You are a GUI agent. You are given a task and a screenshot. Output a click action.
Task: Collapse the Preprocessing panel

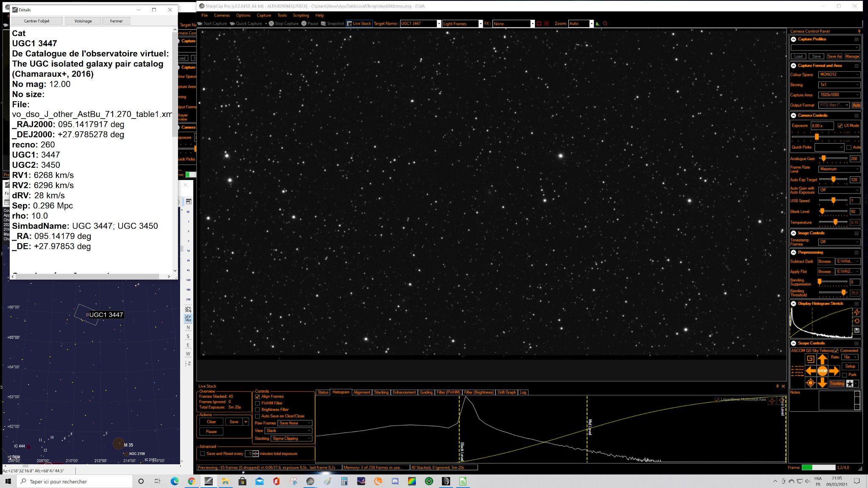[x=793, y=252]
